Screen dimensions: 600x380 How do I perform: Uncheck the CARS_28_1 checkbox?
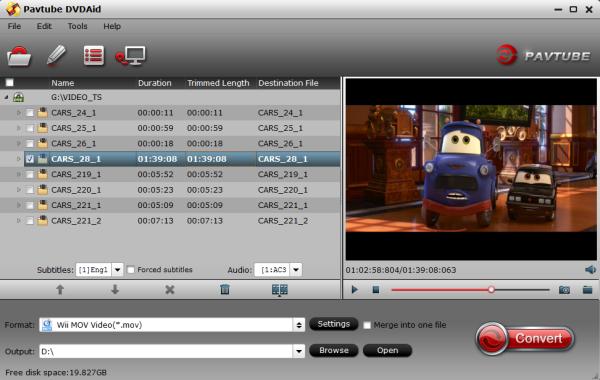(29, 159)
